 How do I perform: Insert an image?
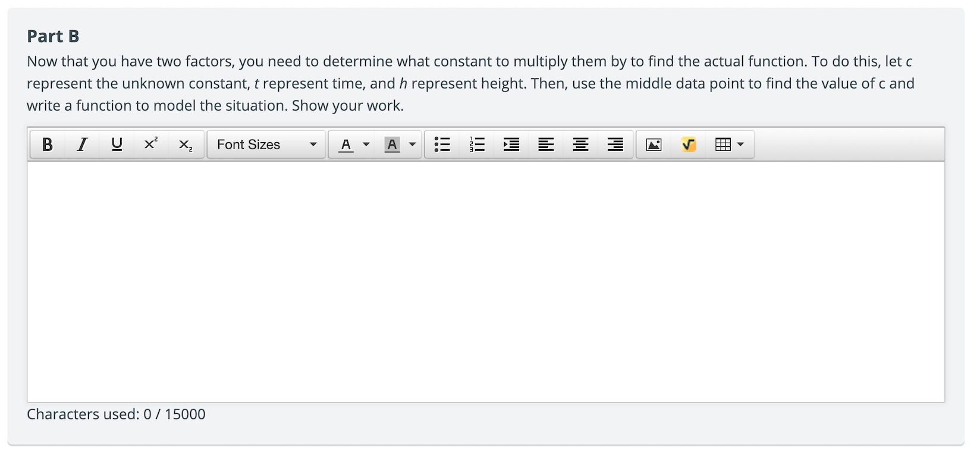tap(654, 144)
